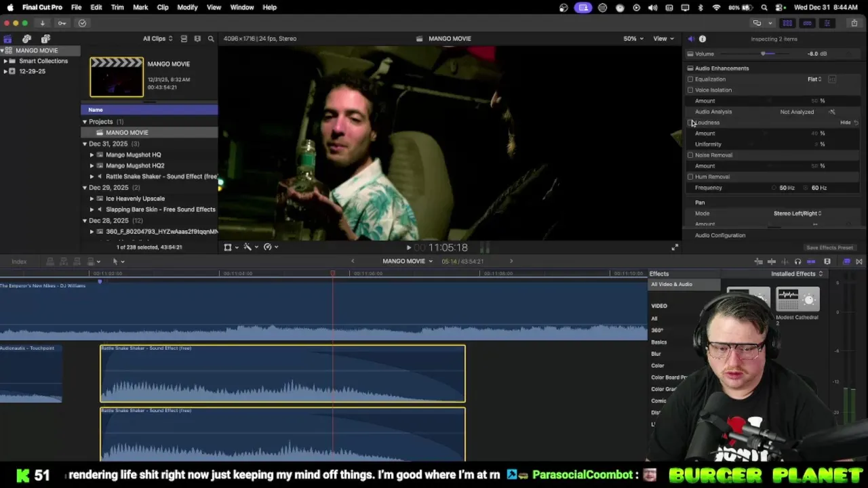Open the Window menu
The width and height of the screenshot is (868, 488).
click(241, 7)
